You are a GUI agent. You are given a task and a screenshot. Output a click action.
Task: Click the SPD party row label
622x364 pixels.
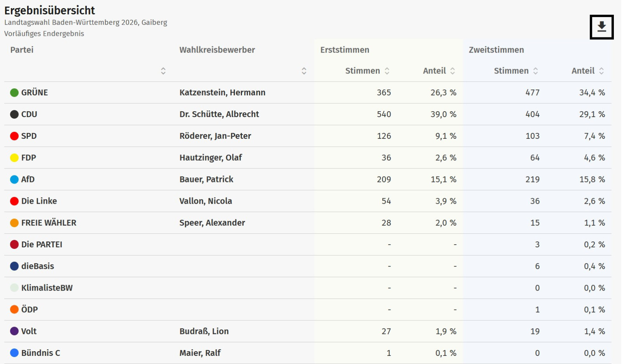pos(29,136)
